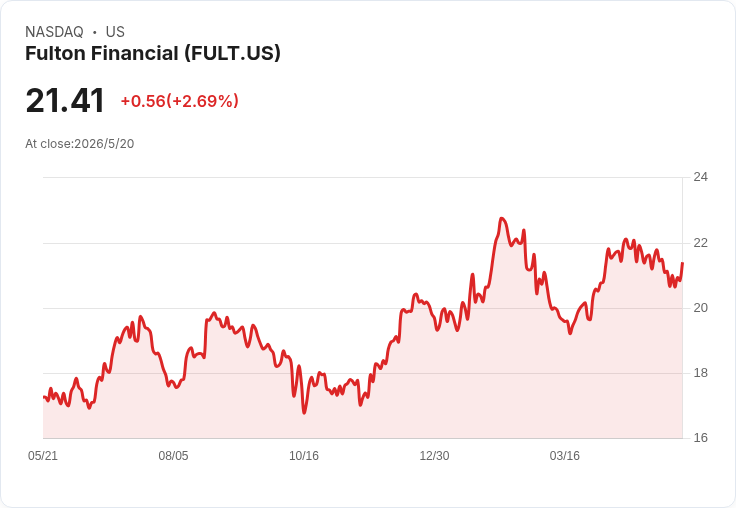Click the 05/21 date axis label
The image size is (736, 508).
(43, 456)
